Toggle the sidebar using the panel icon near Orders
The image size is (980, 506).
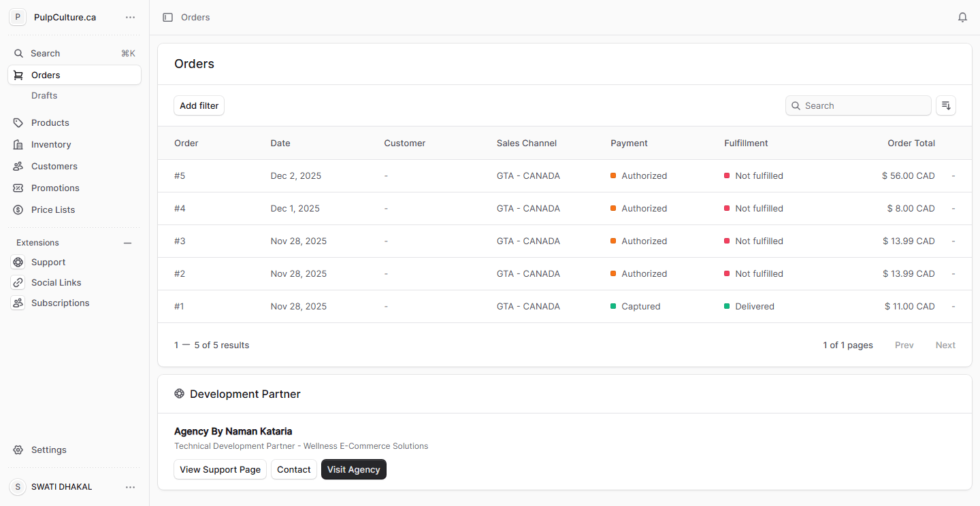[167, 17]
